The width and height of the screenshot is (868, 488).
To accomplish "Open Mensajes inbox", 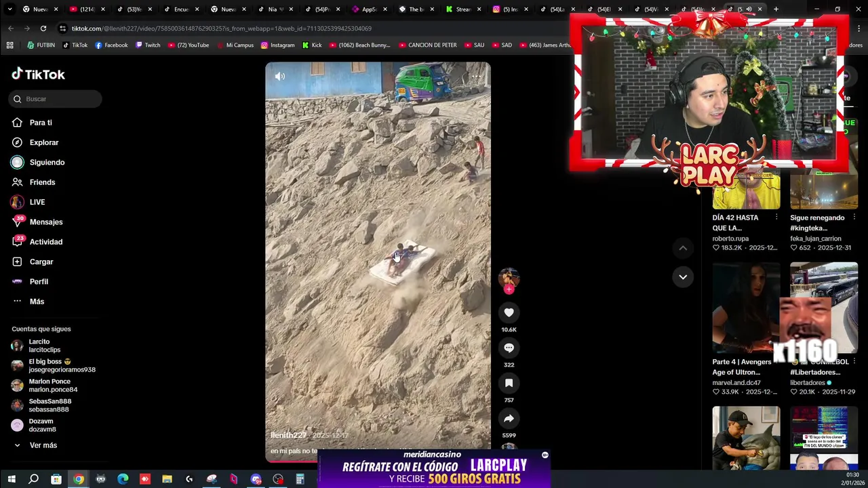I will 46,222.
